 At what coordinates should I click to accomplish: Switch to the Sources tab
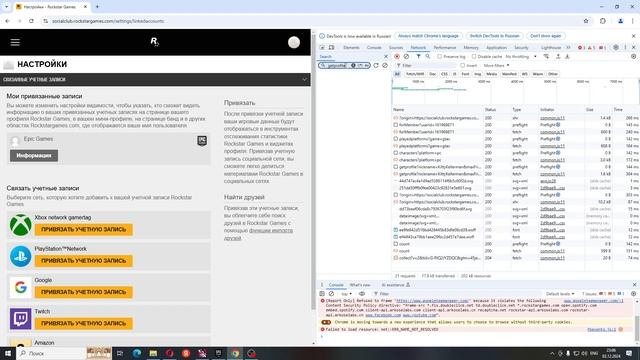pos(396,48)
